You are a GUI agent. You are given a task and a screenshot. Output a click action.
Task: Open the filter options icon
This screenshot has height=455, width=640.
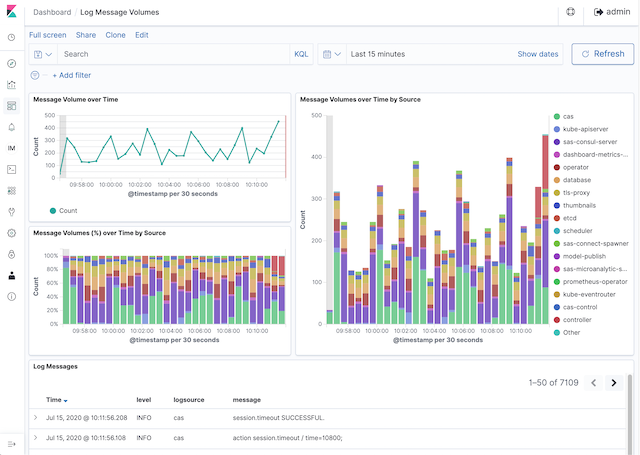(x=35, y=75)
